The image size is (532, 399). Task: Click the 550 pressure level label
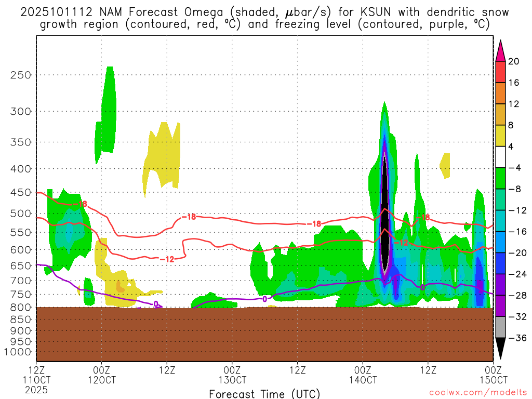point(21,232)
